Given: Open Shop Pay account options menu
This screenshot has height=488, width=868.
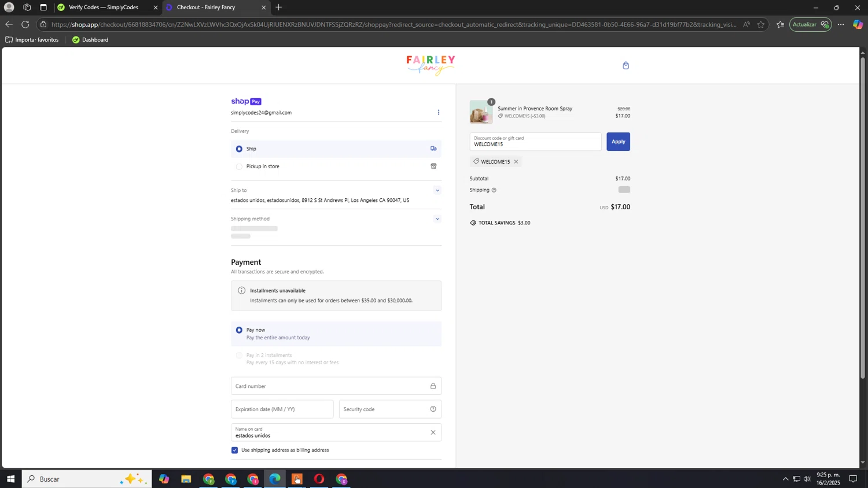Looking at the screenshot, I should click(438, 112).
